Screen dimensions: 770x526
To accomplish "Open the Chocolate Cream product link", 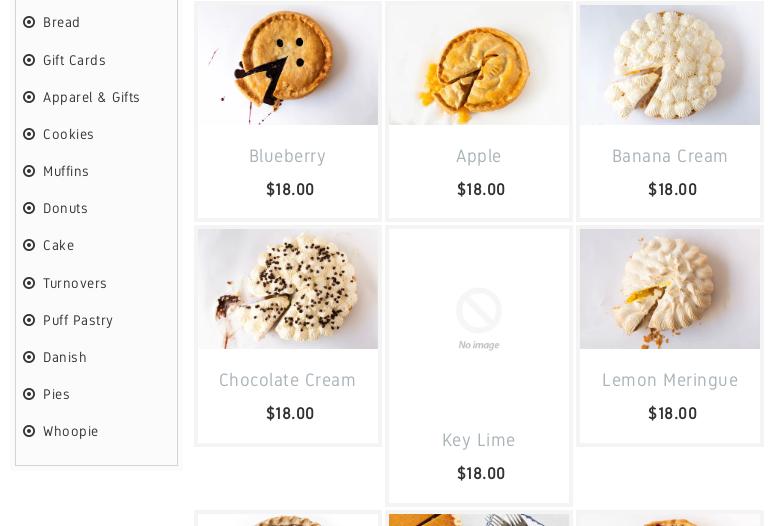I will 287,380.
